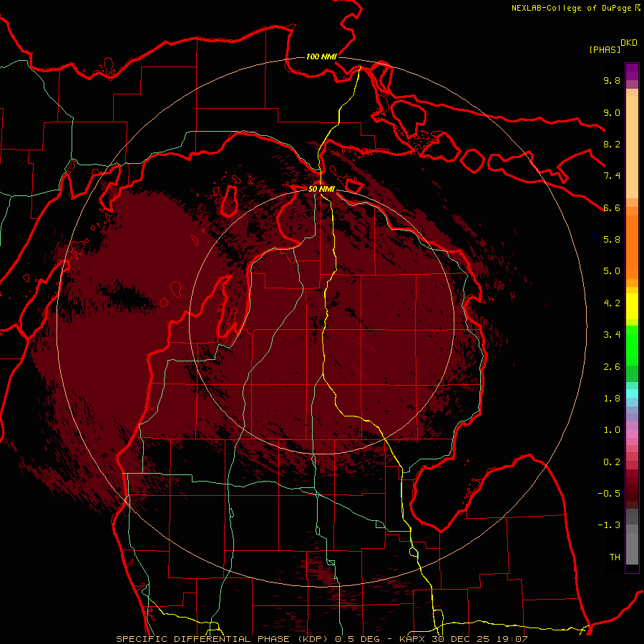This screenshot has width=644, height=644.
Task: Click the DKD product label above the scale
Action: [629, 43]
